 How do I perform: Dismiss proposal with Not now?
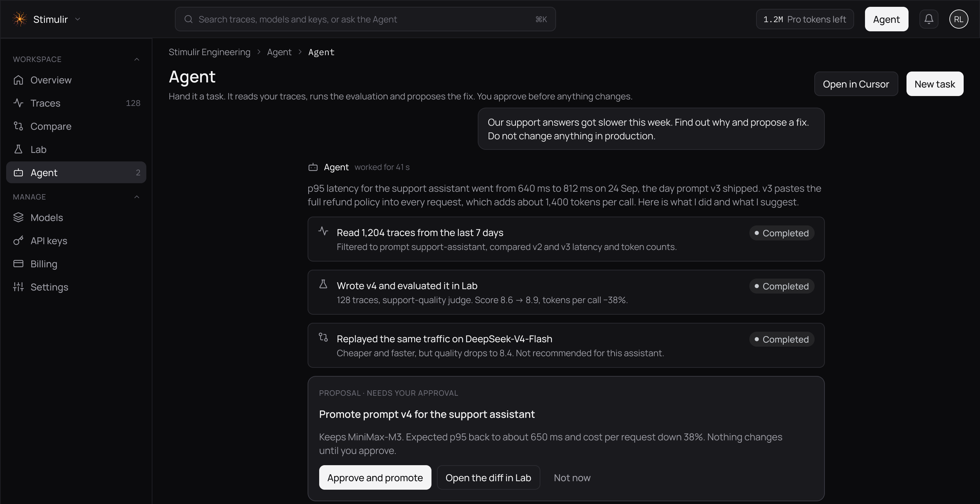(x=572, y=477)
